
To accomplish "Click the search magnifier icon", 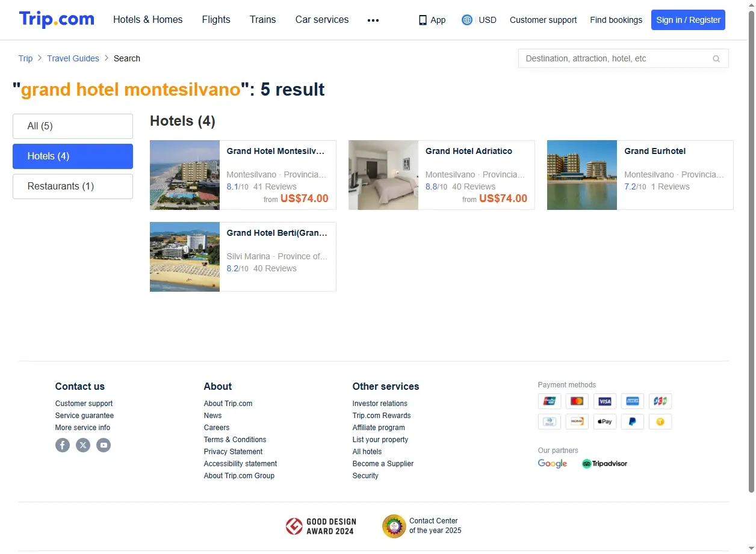I will [716, 58].
